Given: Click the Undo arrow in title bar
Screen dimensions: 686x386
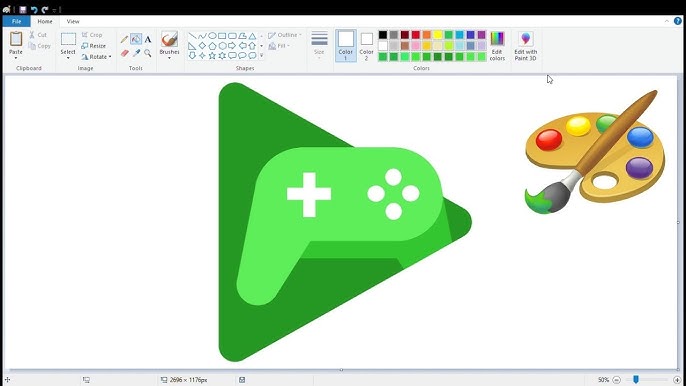Looking at the screenshot, I should [34, 9].
